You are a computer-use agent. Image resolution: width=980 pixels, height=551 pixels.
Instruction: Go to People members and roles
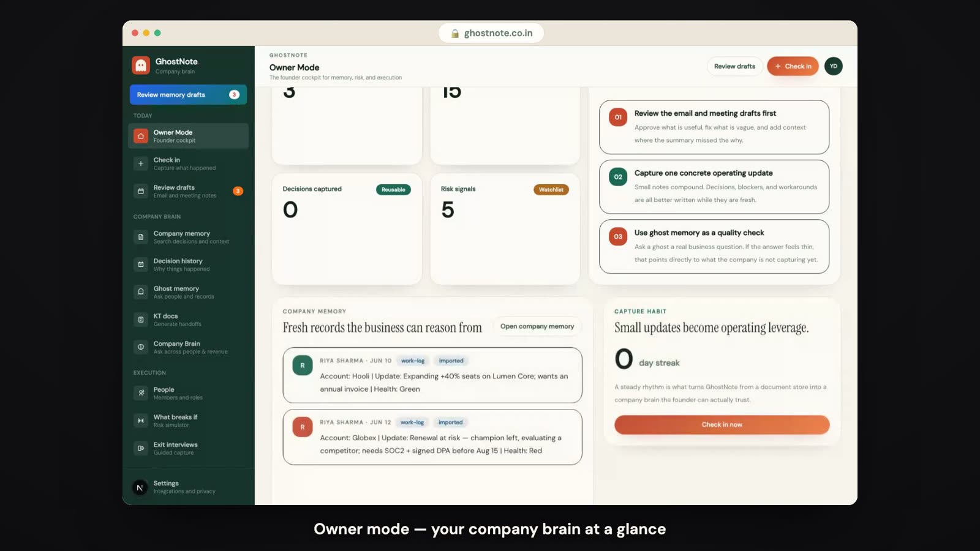tap(188, 393)
